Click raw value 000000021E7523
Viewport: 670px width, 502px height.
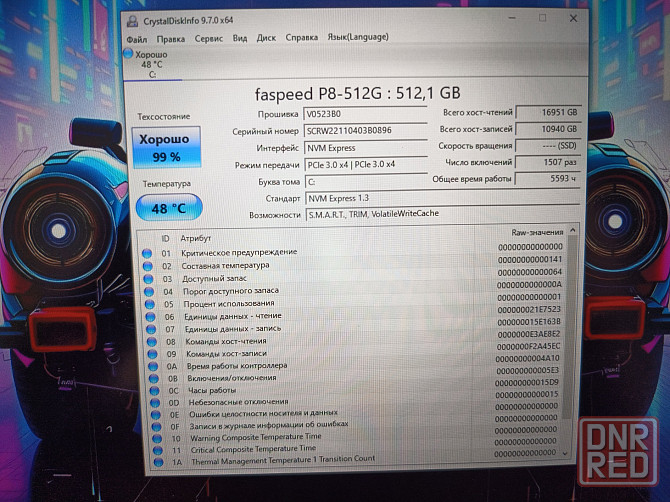(x=529, y=309)
